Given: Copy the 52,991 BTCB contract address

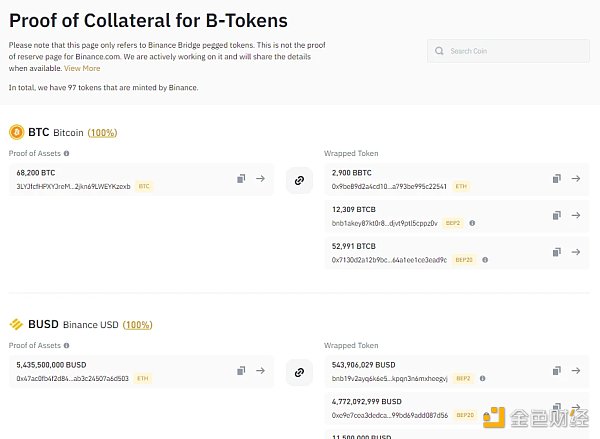Looking at the screenshot, I should [557, 252].
